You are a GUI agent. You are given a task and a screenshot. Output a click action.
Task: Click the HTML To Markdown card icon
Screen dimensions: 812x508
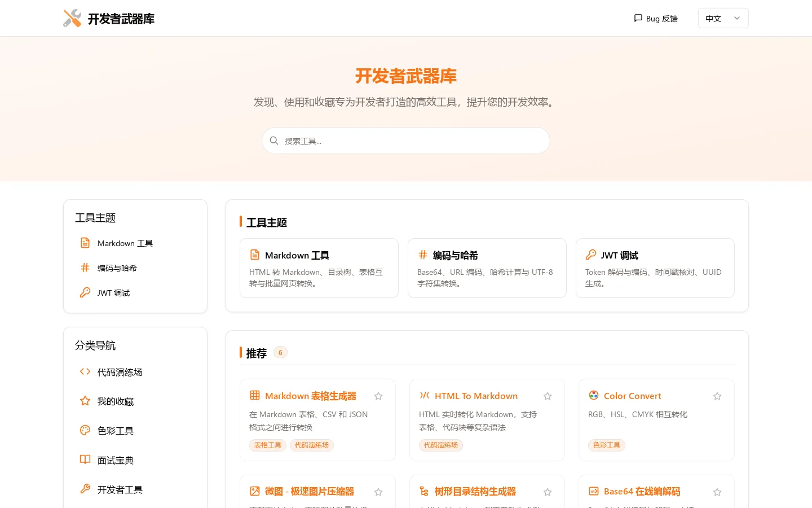pyautogui.click(x=425, y=395)
